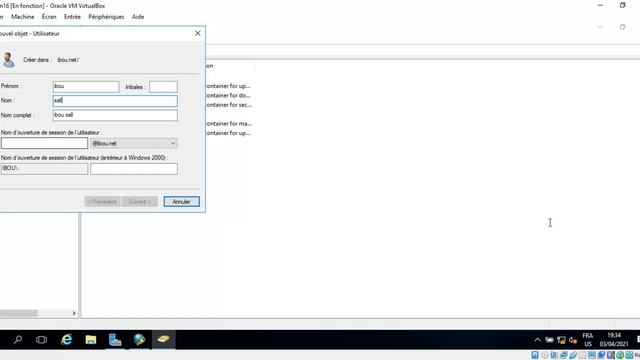
Task: Close the Nouvel objet - Utilisateur dialog
Action: [x=198, y=33]
